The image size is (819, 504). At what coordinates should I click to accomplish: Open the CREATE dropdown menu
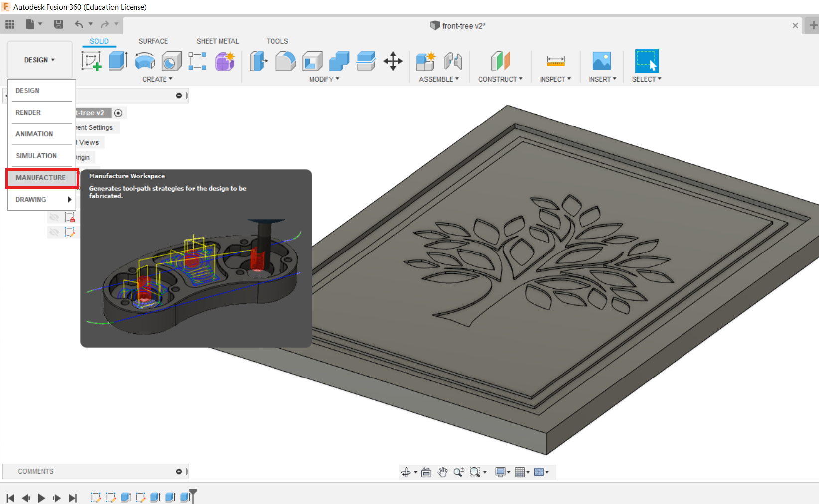(157, 79)
